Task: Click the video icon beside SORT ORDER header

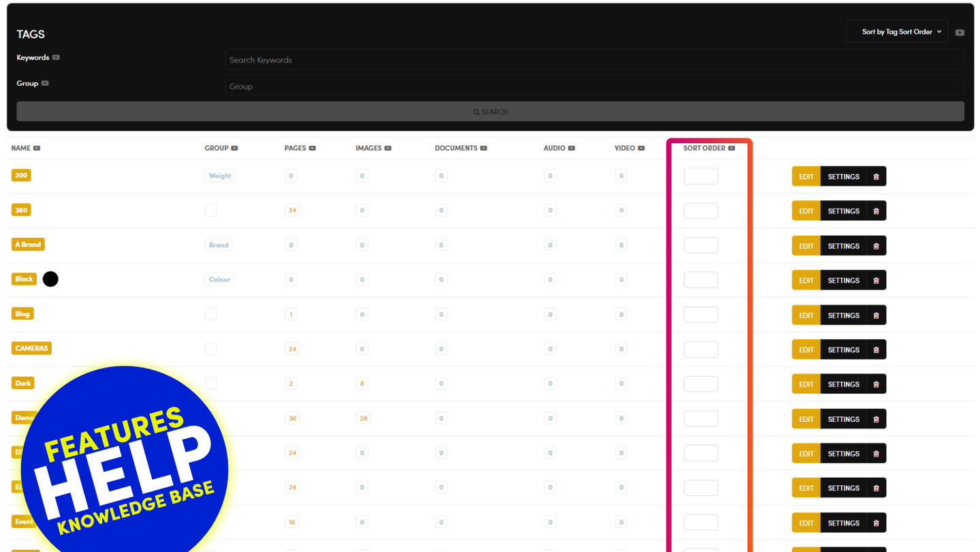Action: (731, 148)
